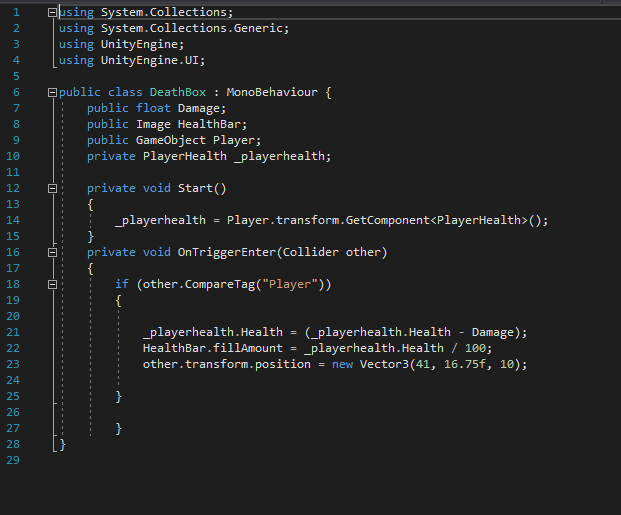Click 'Collider' parameter type on line 16
The height and width of the screenshot is (515, 621).
(x=310, y=252)
